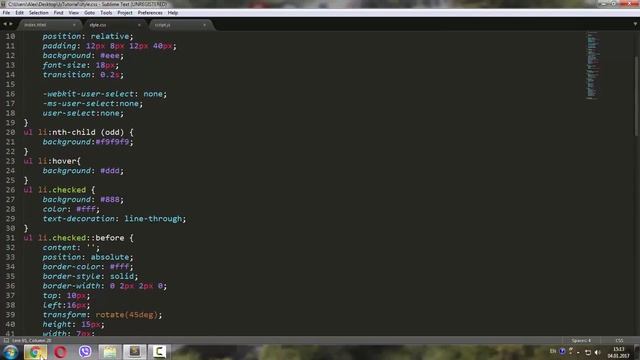Close the index.html tab
640x360 pixels.
point(74,25)
